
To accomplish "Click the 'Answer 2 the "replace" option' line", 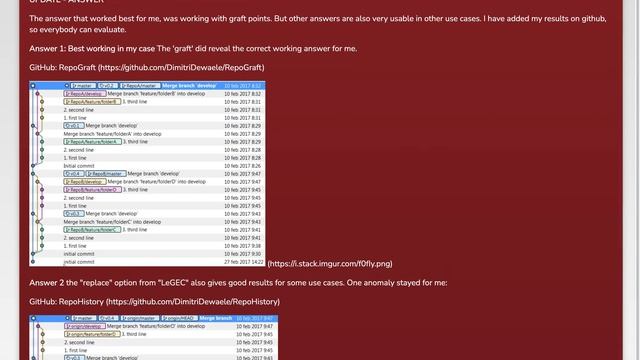I will coord(238,282).
